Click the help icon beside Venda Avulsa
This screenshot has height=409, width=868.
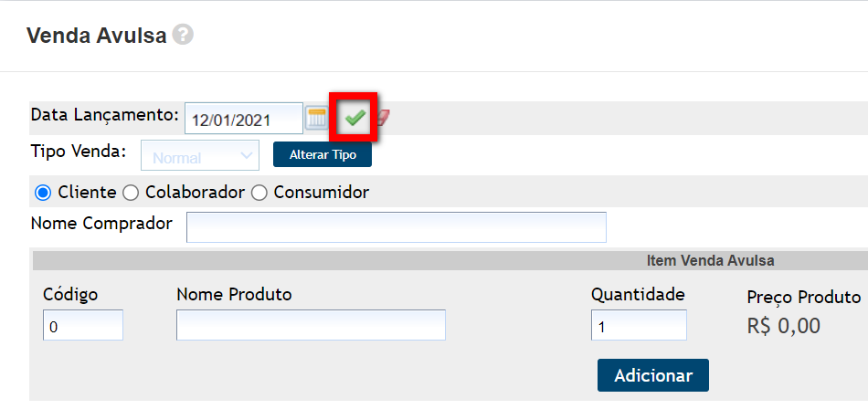(184, 36)
